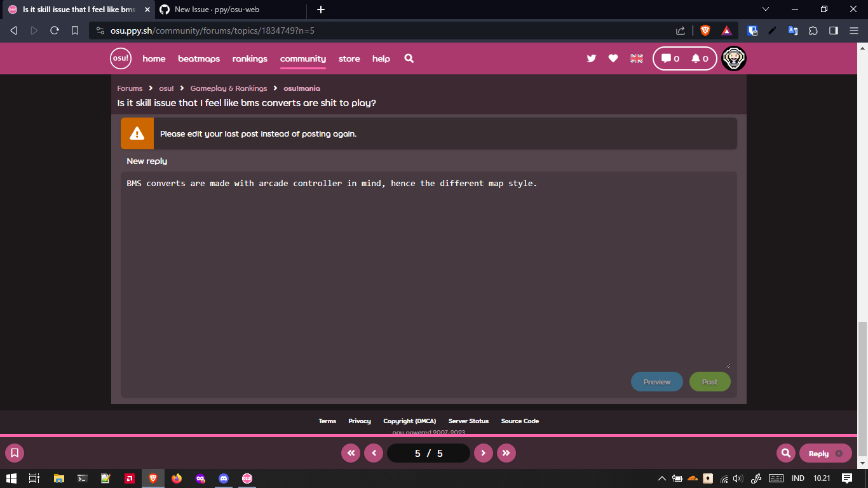Screen dimensions: 868x488
Task: Open search via the navbar magnifier icon
Action: coord(409,58)
